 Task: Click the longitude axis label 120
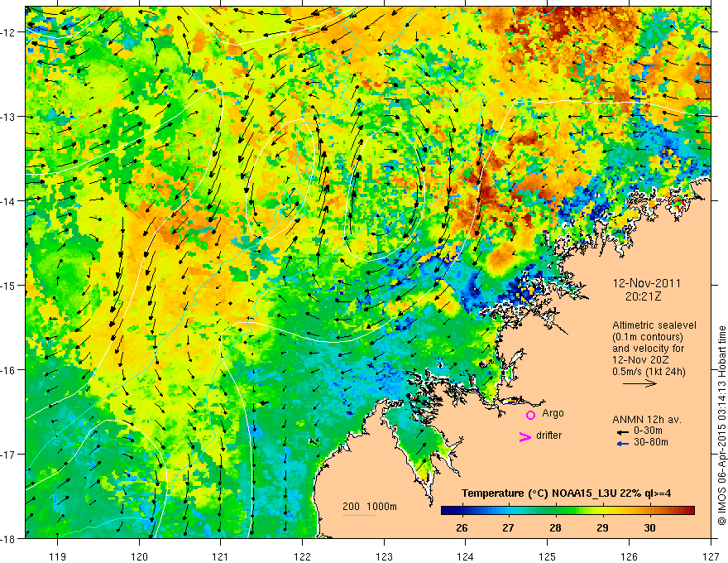click(x=139, y=557)
